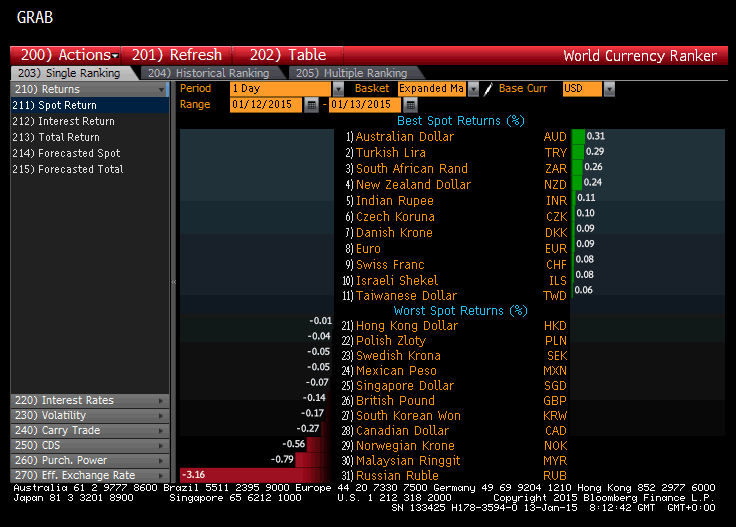Click the red RUB bar showing -3.16
The height and width of the screenshot is (527, 736).
256,475
